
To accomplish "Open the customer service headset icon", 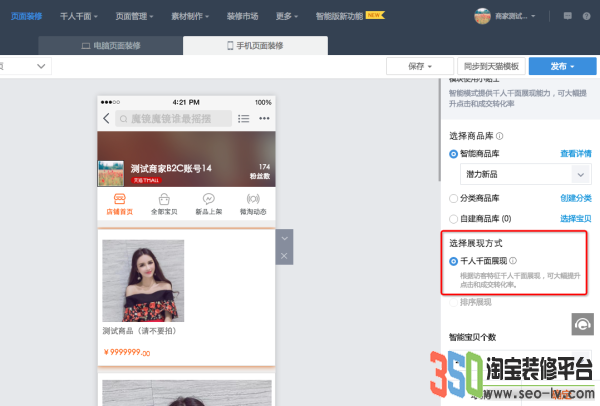I will (x=582, y=324).
